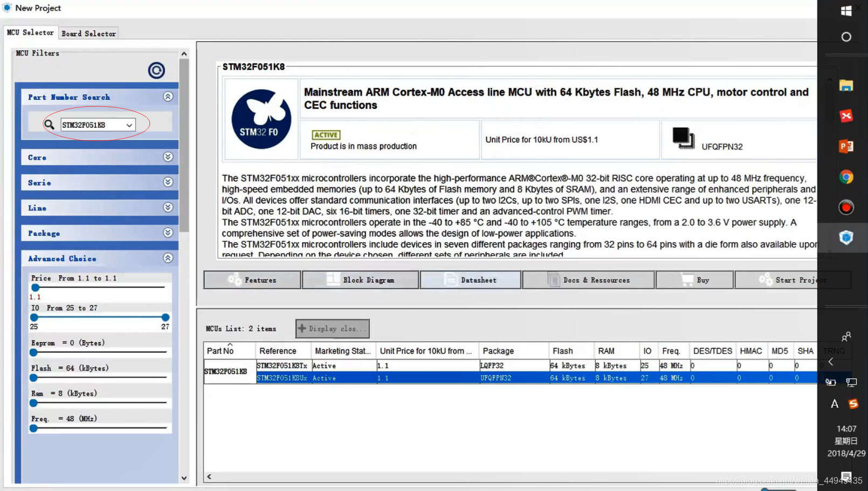
Task: Click the STM32 F0 butterfly logo
Action: 261,119
